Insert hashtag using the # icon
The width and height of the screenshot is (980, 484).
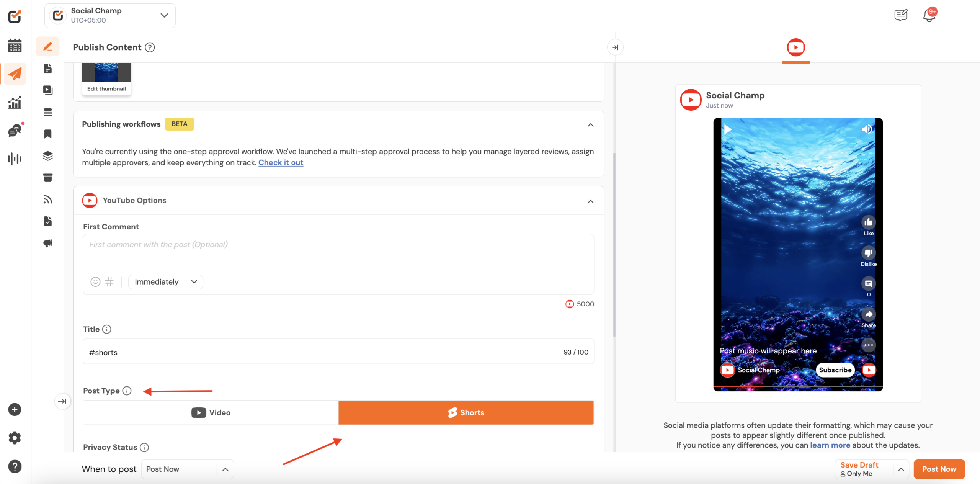109,282
